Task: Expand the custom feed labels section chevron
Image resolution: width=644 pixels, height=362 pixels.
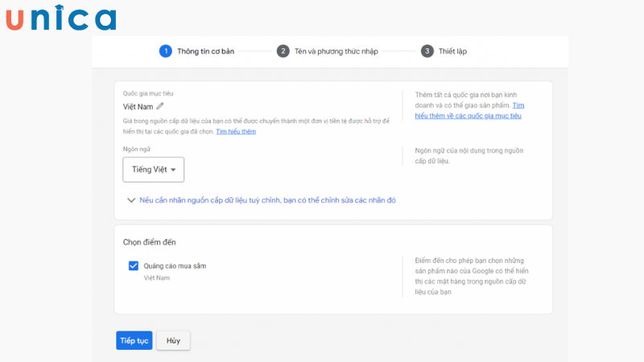Action: (x=131, y=200)
